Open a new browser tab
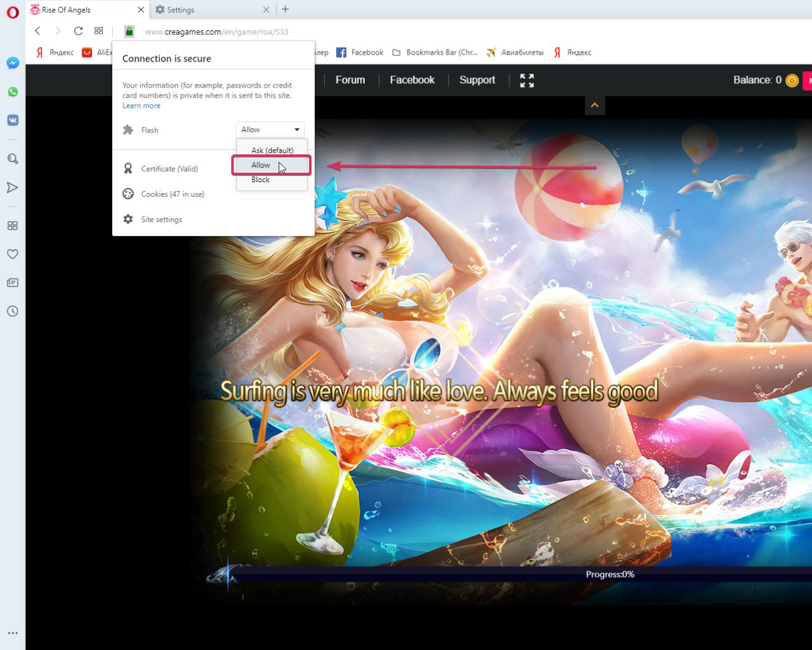Screen dimensions: 812x650 285,10
